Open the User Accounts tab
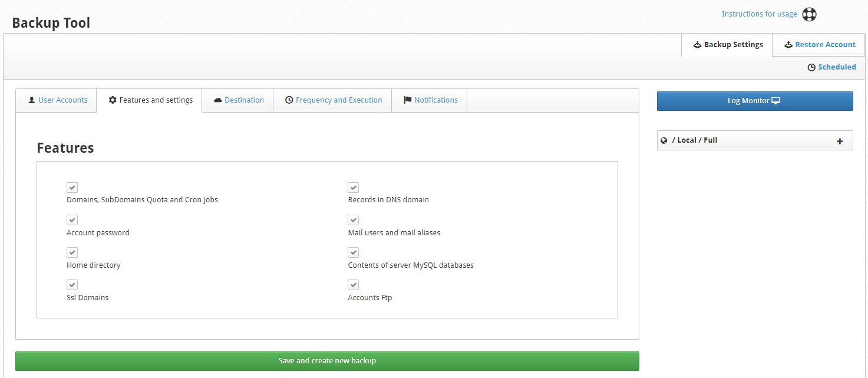Viewport: 868px width, 378px height. [57, 100]
